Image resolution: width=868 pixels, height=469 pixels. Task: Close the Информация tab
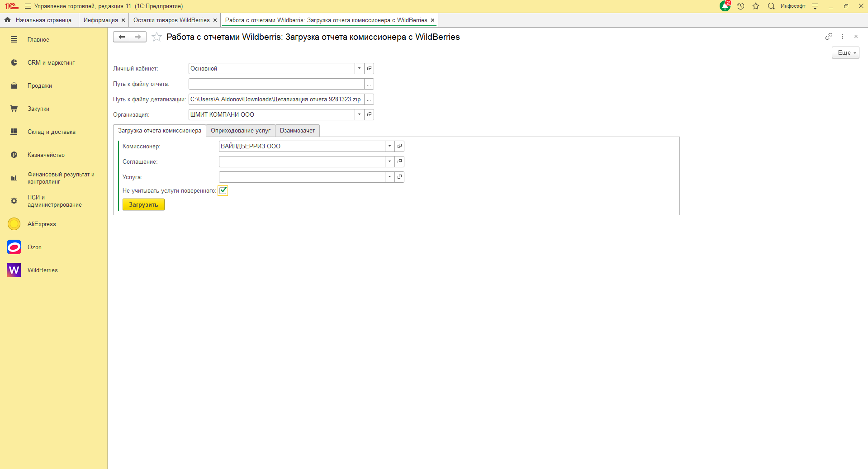click(123, 20)
